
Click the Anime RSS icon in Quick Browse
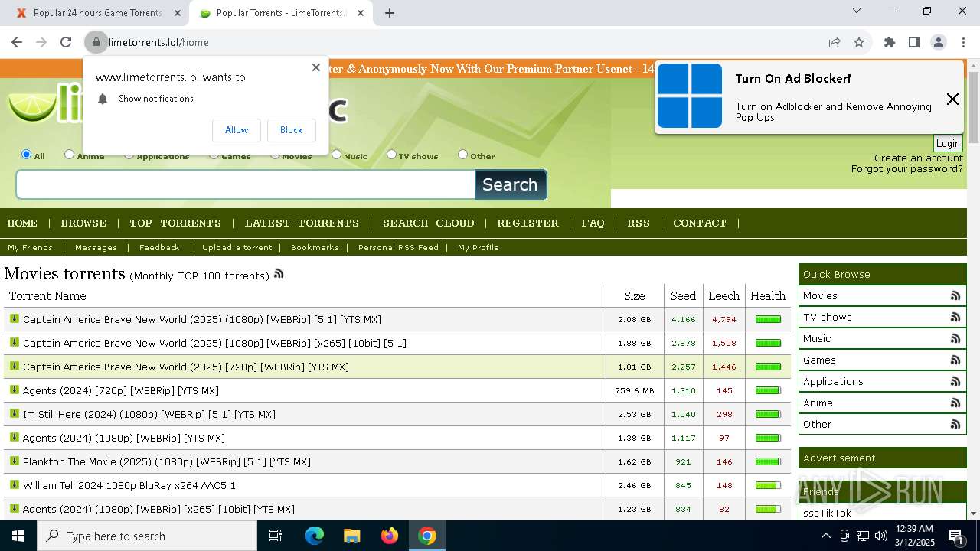tap(955, 403)
